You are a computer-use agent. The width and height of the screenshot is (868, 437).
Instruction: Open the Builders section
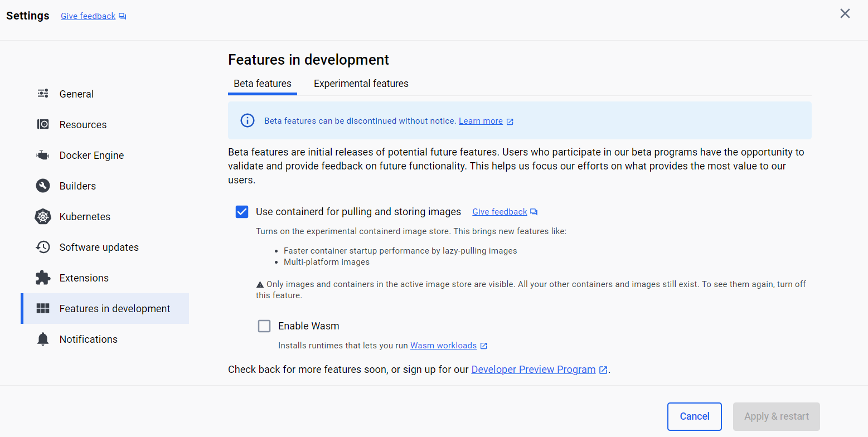click(105, 186)
